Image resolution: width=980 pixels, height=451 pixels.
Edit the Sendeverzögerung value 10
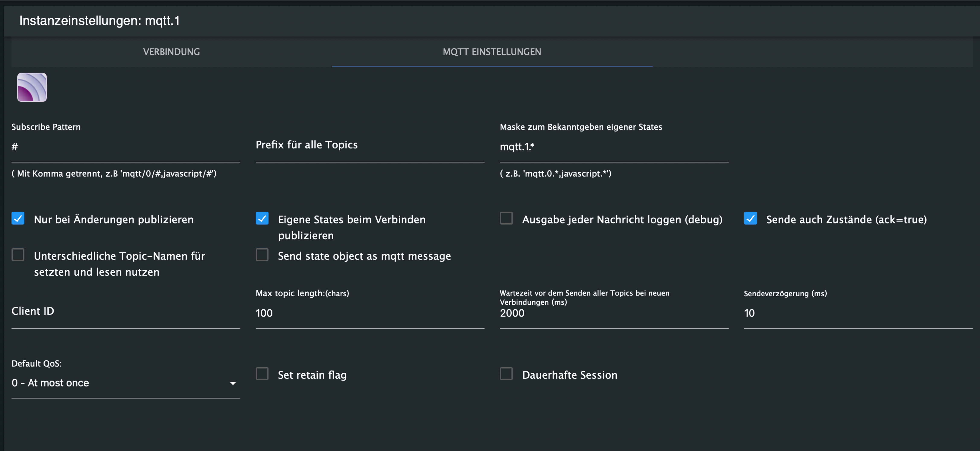coord(858,313)
